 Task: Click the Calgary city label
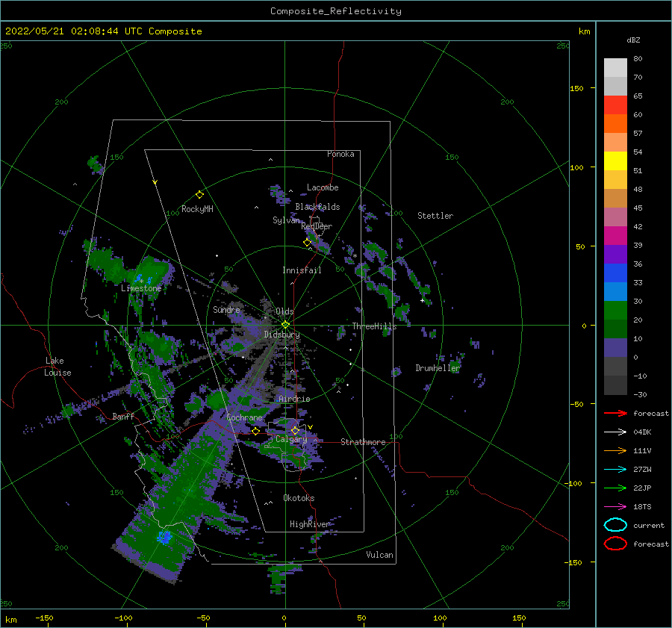[291, 439]
